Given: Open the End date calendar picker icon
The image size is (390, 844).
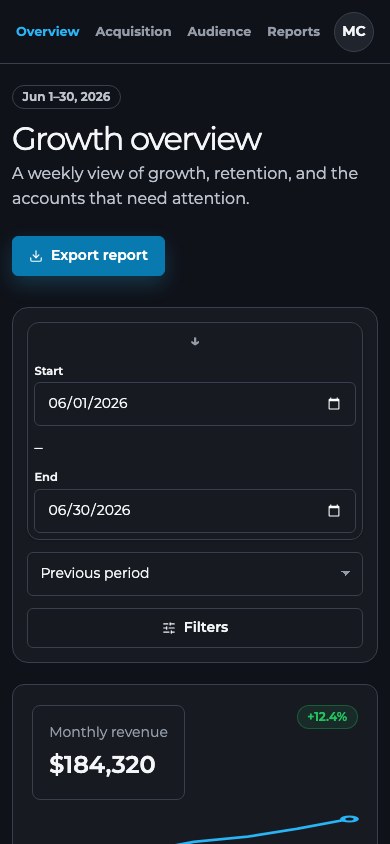Looking at the screenshot, I should (x=334, y=510).
